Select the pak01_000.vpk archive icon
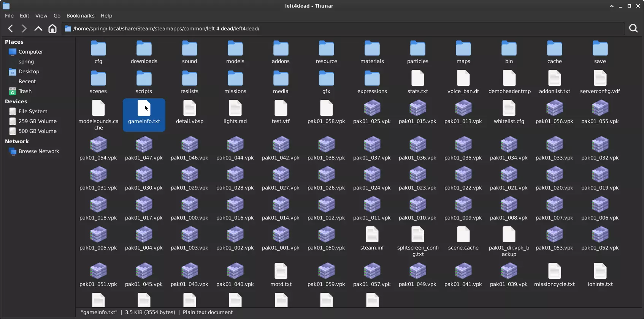This screenshot has height=319, width=644. click(190, 205)
